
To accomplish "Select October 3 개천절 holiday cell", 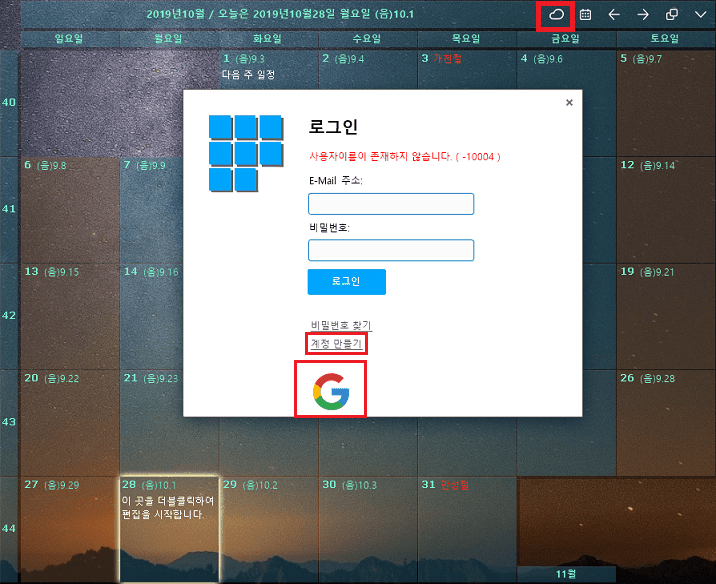I will pyautogui.click(x=467, y=69).
